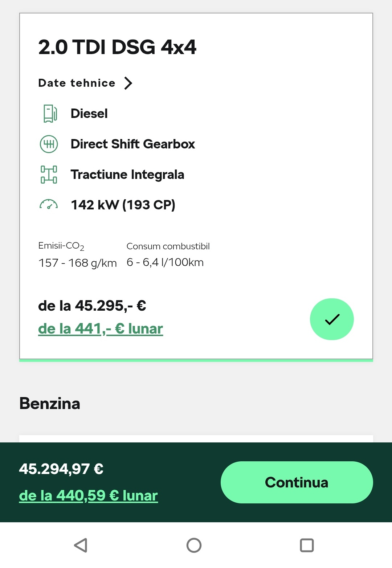Click the power speedometer gauge icon

[49, 205]
